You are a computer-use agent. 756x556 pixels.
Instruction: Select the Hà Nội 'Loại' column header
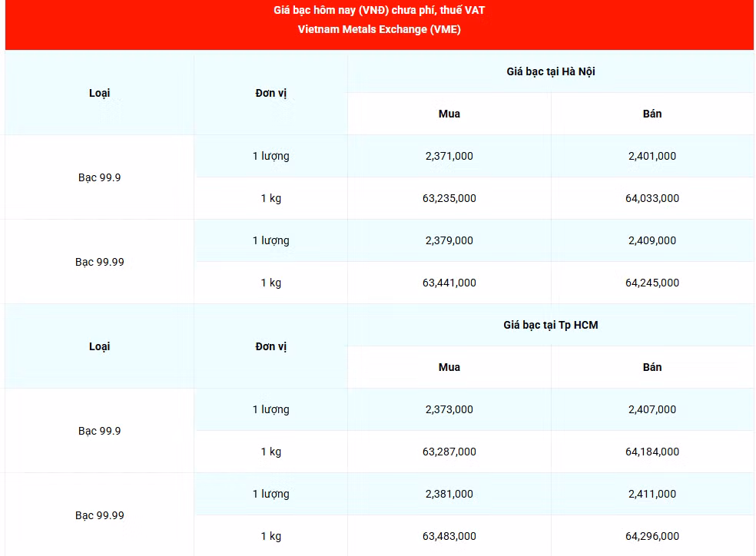(99, 93)
